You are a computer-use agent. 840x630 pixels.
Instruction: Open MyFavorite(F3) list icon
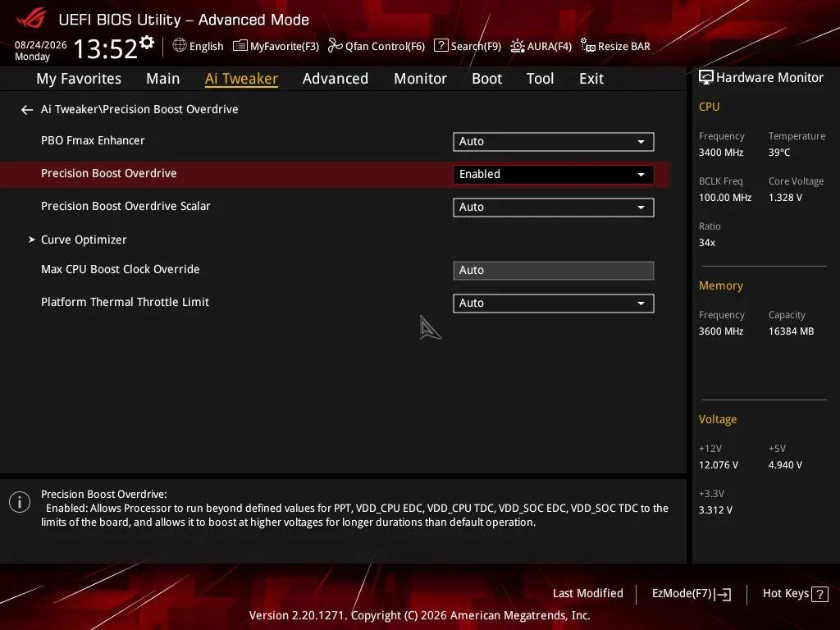[240, 46]
